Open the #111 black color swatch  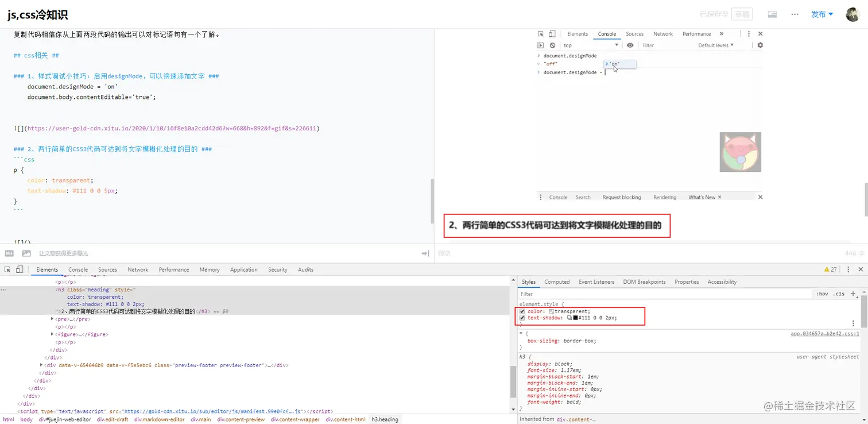575,318
